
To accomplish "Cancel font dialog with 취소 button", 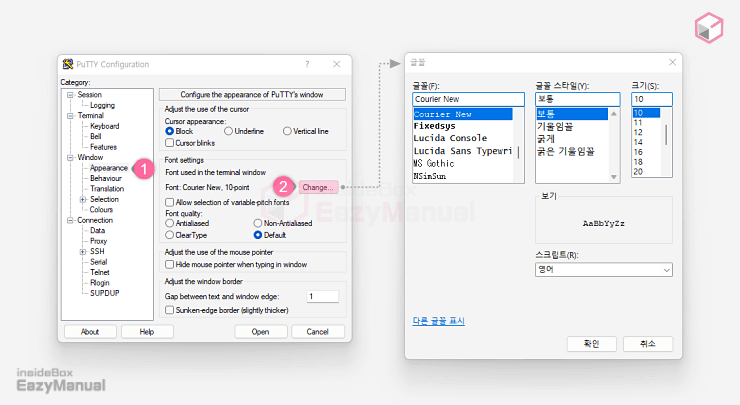I will (x=648, y=344).
